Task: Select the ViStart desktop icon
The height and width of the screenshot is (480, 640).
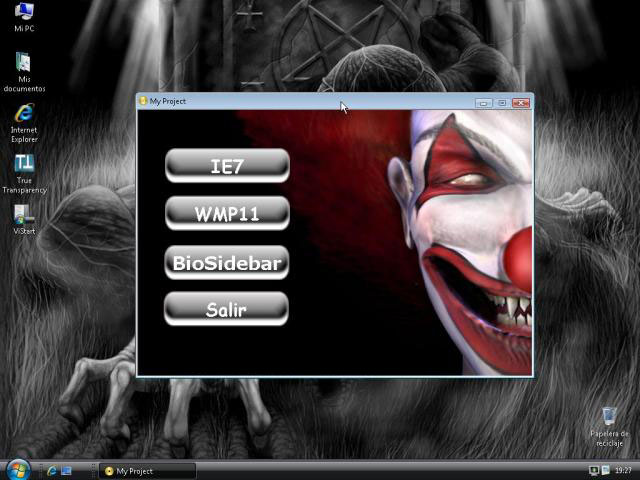Action: coord(24,220)
